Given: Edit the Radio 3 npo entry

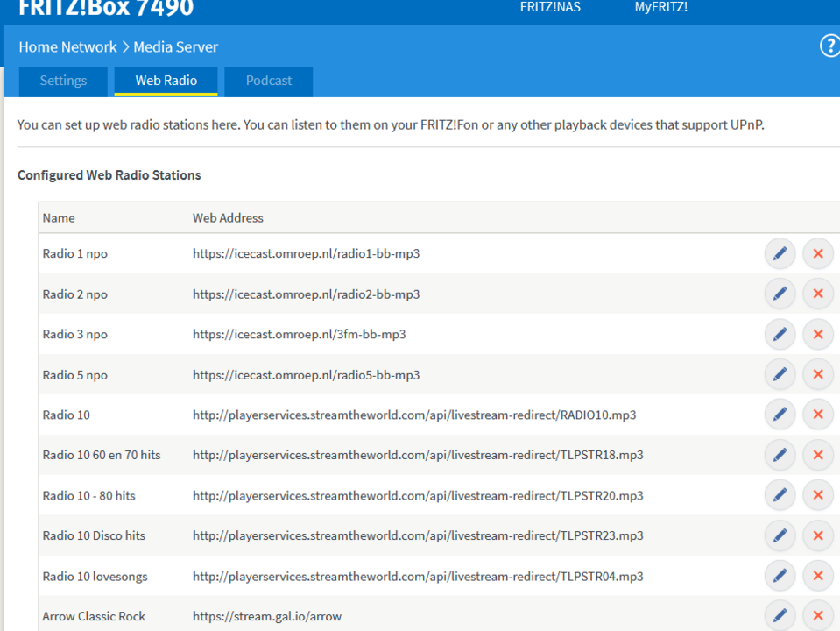Looking at the screenshot, I should (x=780, y=334).
